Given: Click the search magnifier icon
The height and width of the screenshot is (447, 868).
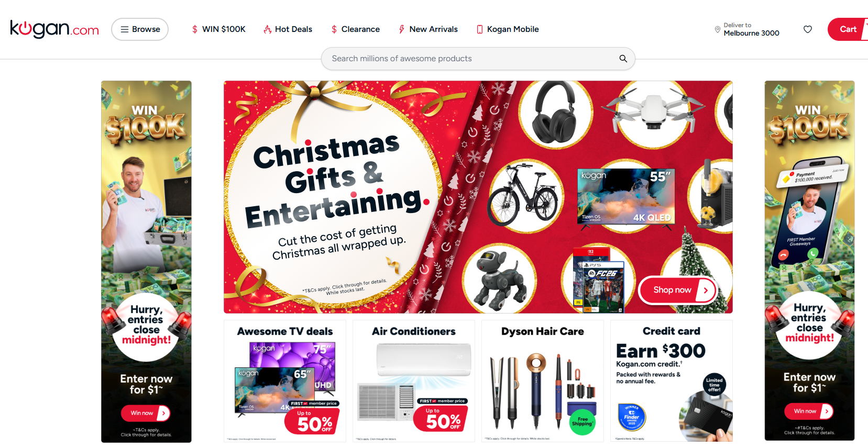Looking at the screenshot, I should 623,59.
